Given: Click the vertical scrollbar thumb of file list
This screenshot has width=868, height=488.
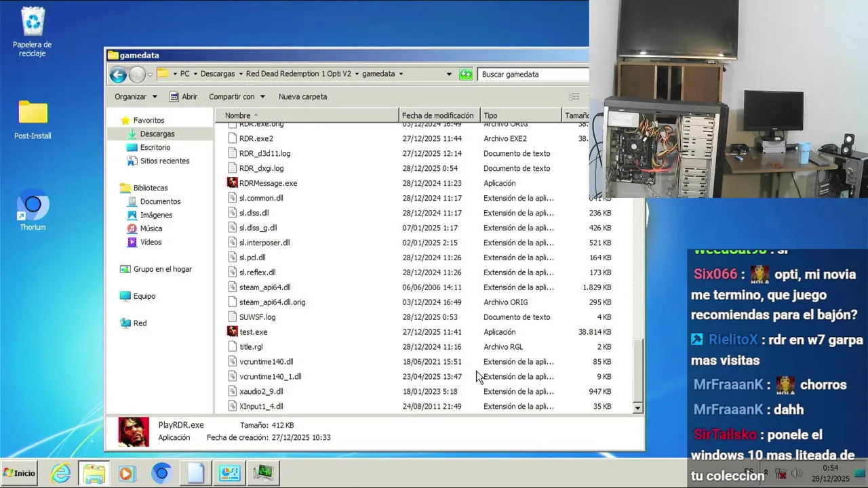Looking at the screenshot, I should pyautogui.click(x=637, y=369).
